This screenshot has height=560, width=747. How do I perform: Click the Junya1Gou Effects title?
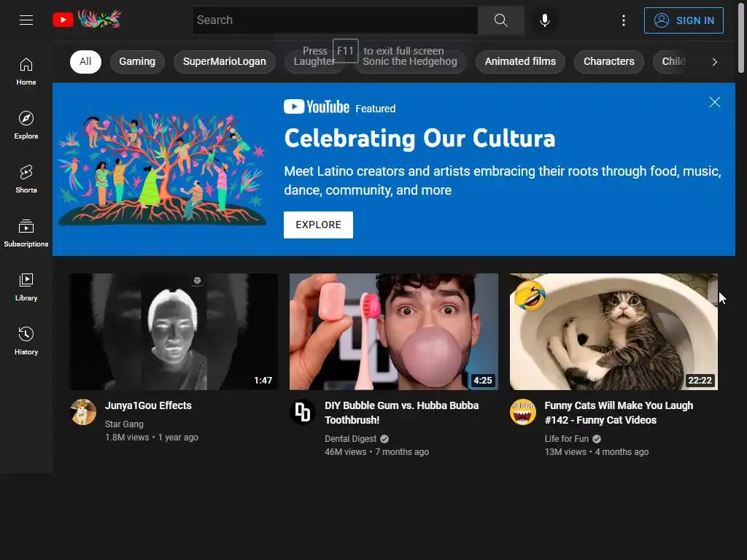pos(148,405)
